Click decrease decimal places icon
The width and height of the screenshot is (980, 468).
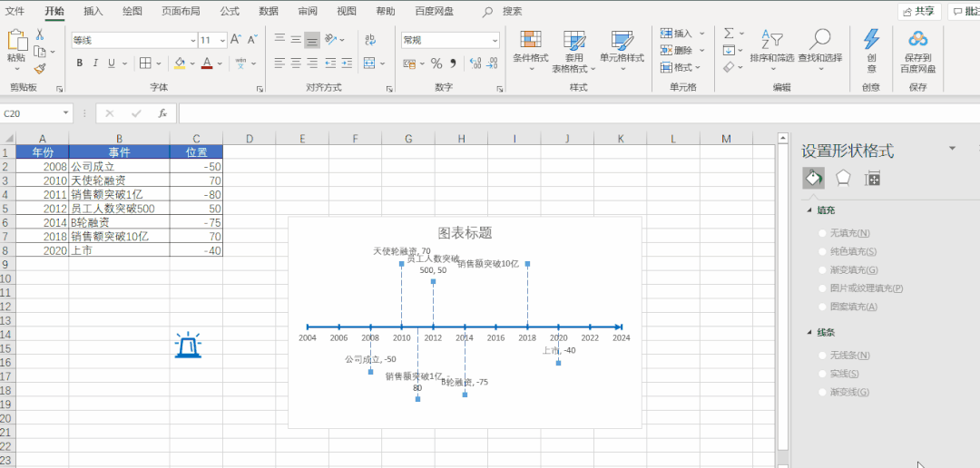tap(492, 63)
